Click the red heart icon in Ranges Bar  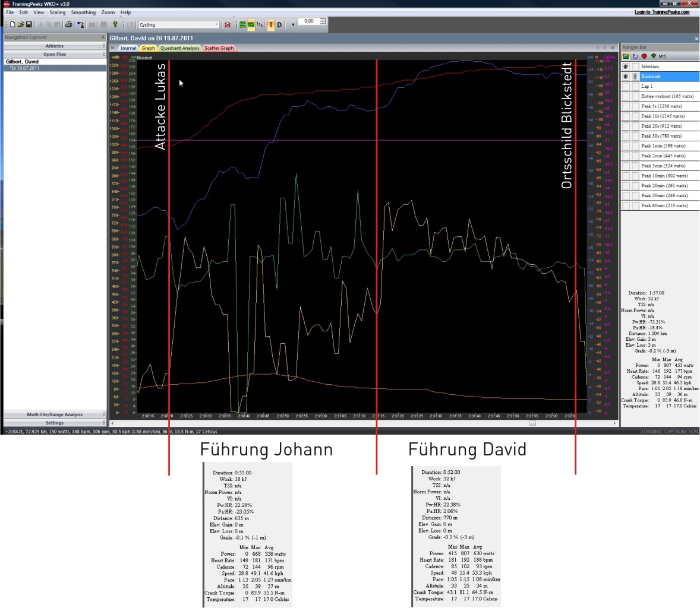click(x=644, y=56)
